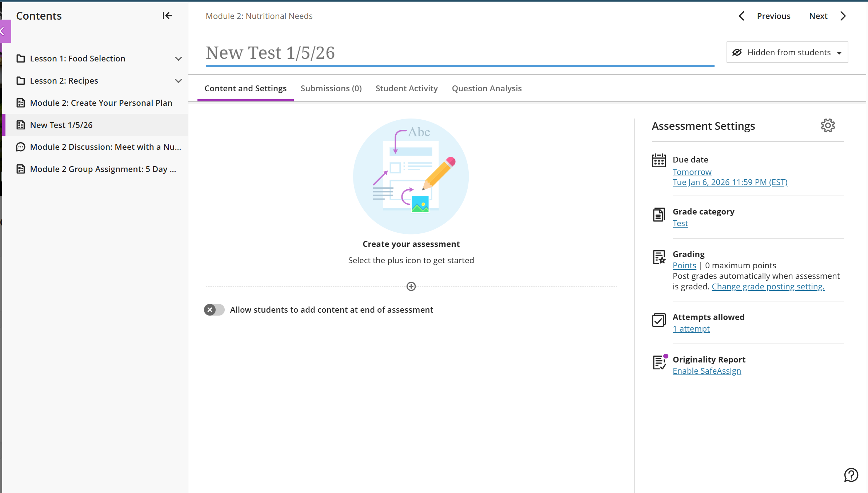Click the Module 2: Nutritional Needs breadcrumb

coord(259,16)
